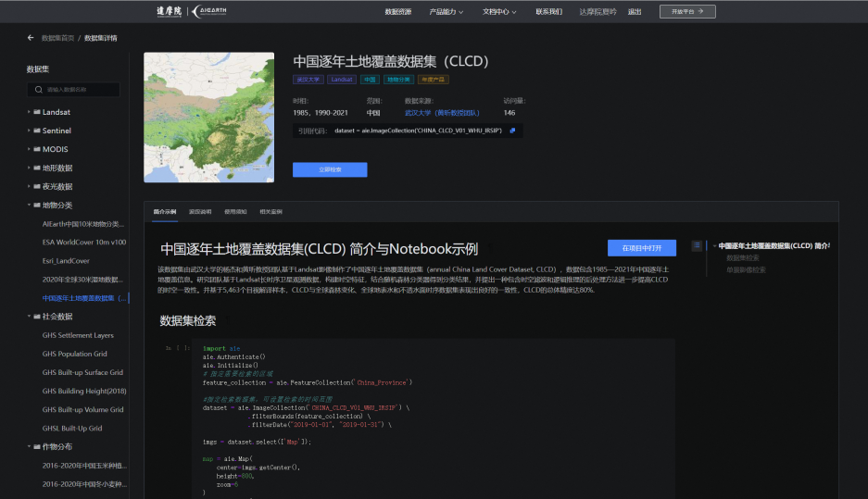Select GHSL Built-Up Grid dataset
868x499 pixels.
coord(72,429)
